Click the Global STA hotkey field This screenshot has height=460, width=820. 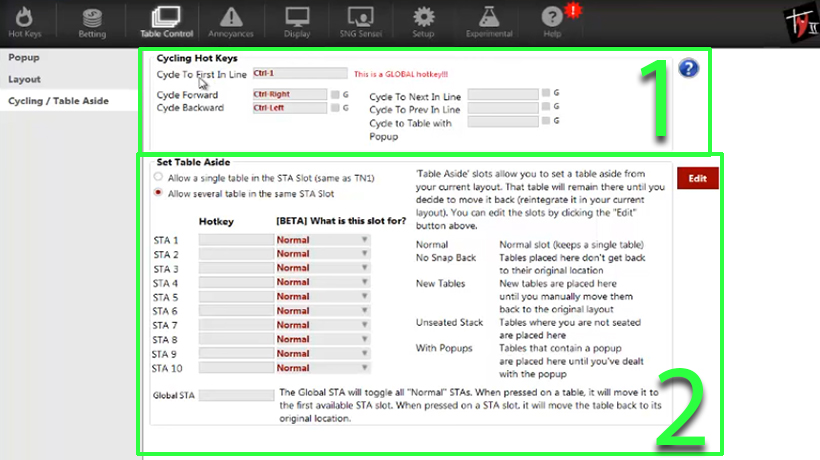coord(236,395)
